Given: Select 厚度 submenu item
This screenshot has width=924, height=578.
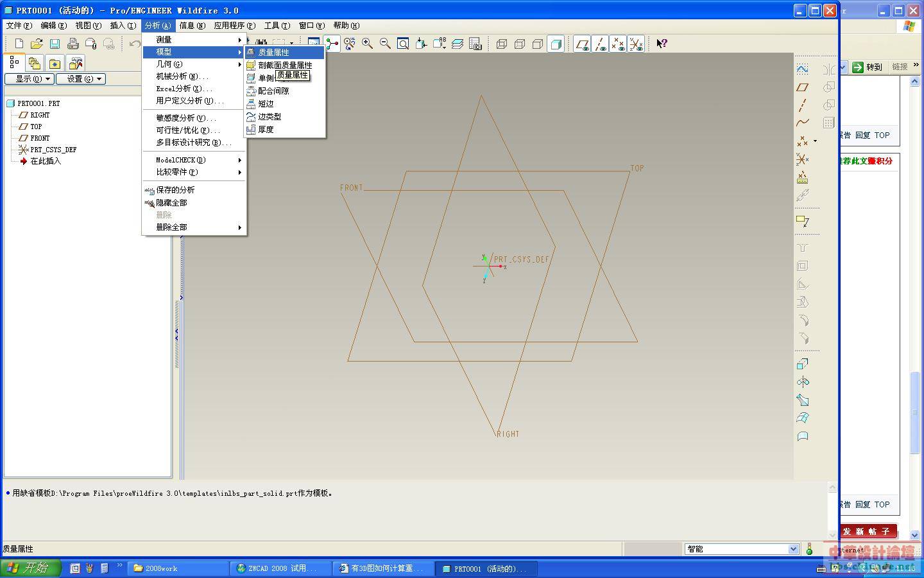Looking at the screenshot, I should (285, 130).
